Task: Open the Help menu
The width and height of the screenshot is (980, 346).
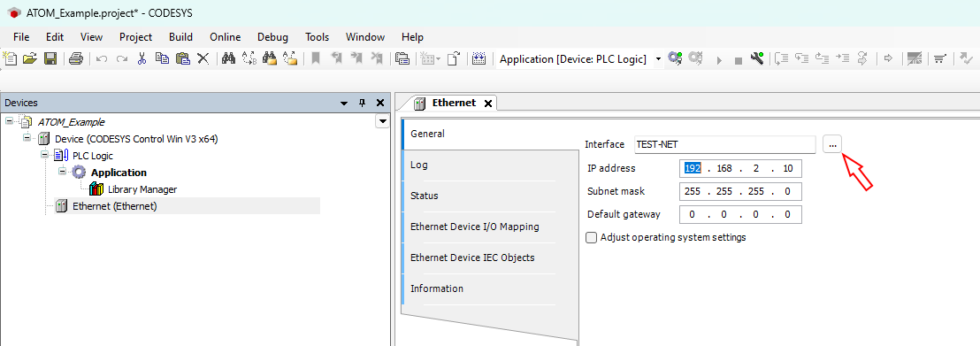Action: [x=412, y=37]
